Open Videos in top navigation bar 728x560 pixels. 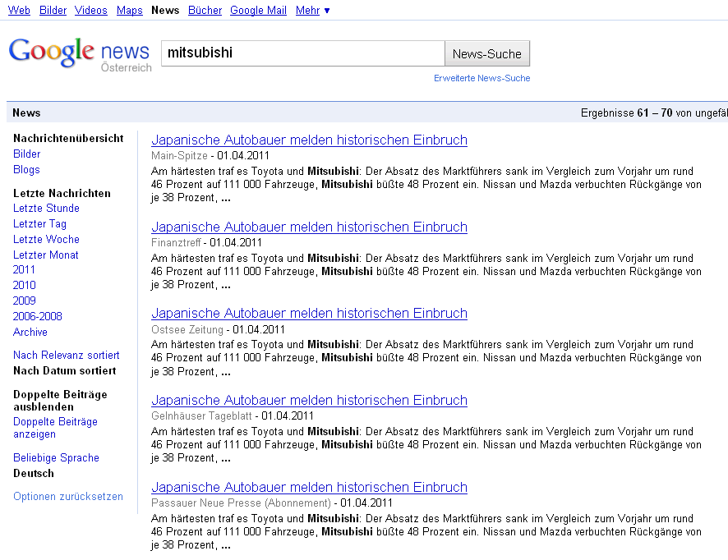pyautogui.click(x=90, y=11)
